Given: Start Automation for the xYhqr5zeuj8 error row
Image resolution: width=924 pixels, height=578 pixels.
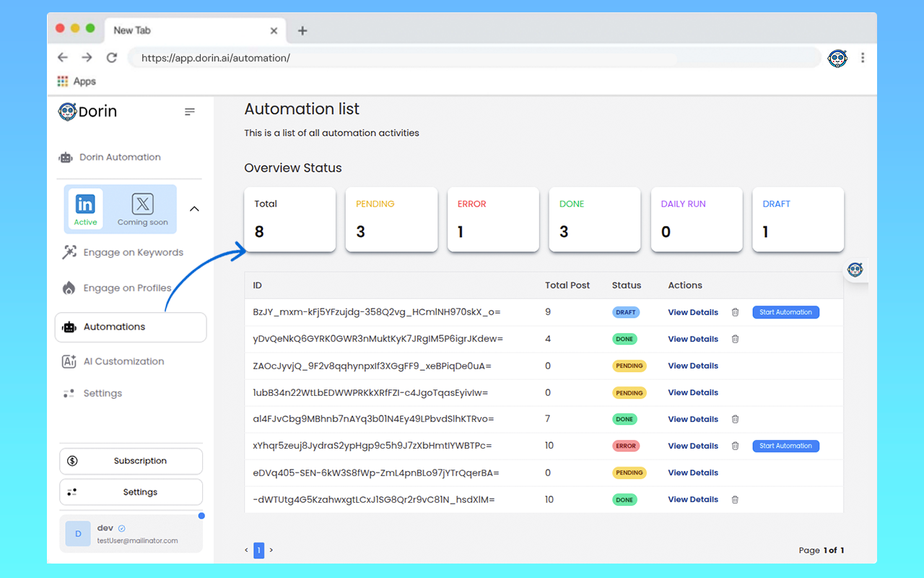Looking at the screenshot, I should point(785,446).
